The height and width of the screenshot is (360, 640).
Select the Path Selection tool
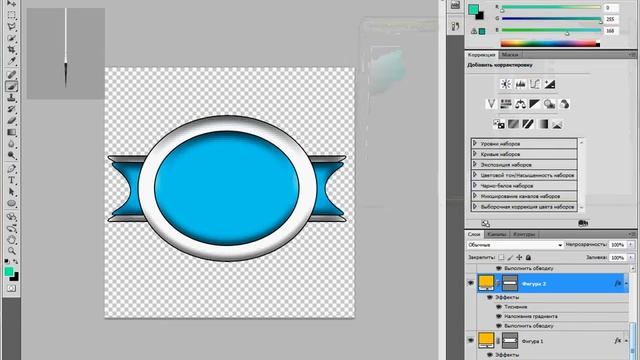coord(11,192)
